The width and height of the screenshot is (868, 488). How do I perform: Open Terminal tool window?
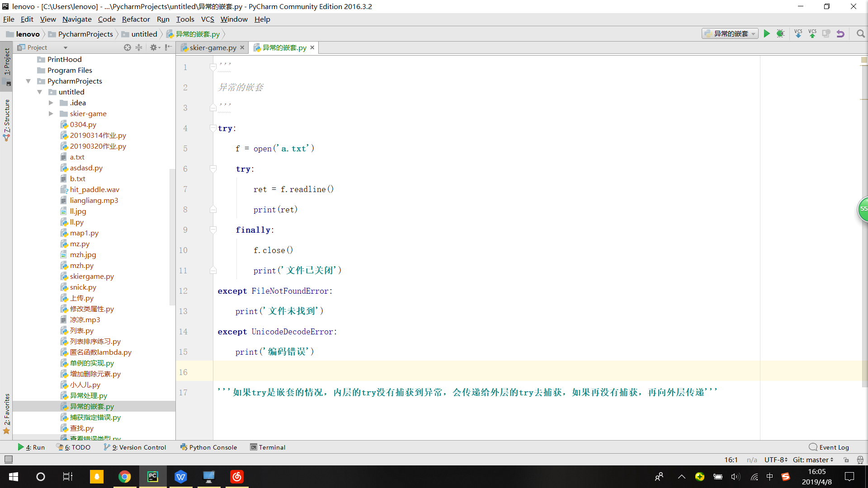268,447
